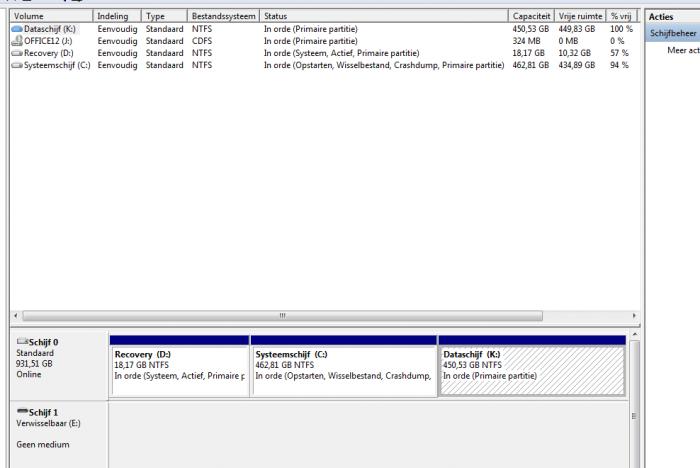
Task: Click the Schijf 0 disk icon
Action: pos(22,342)
